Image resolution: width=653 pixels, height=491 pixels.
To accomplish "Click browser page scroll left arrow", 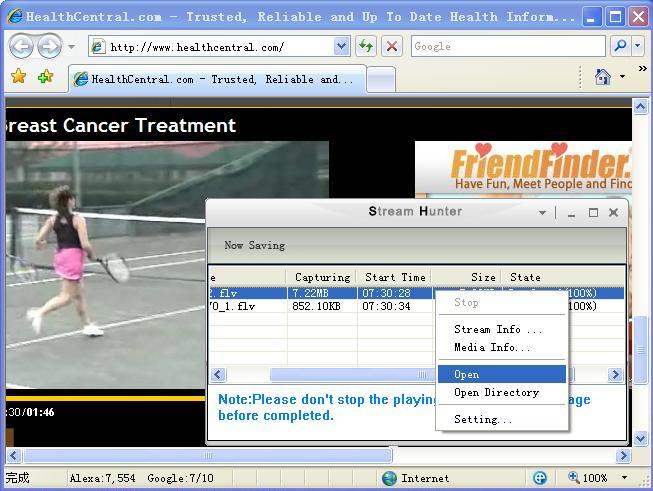I will (x=13, y=456).
